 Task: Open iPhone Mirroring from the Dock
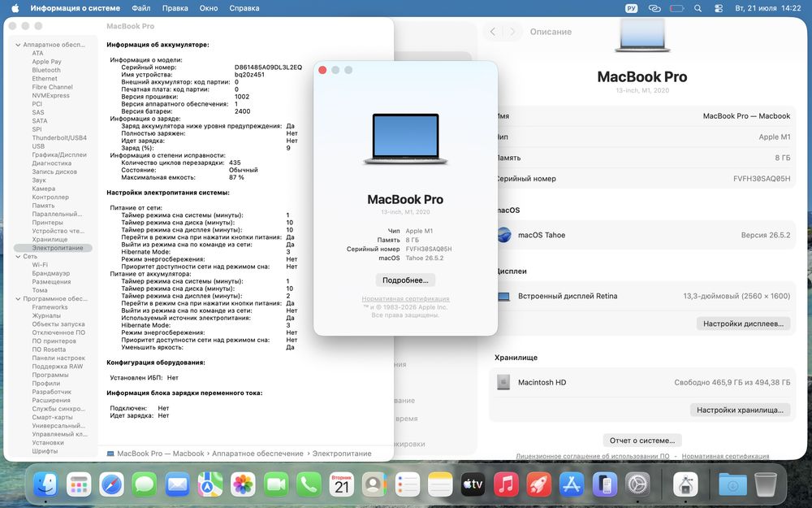point(604,485)
